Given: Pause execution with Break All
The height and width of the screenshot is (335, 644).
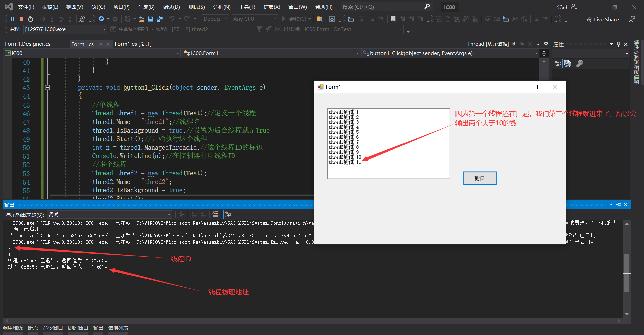Looking at the screenshot, I should click(12, 19).
